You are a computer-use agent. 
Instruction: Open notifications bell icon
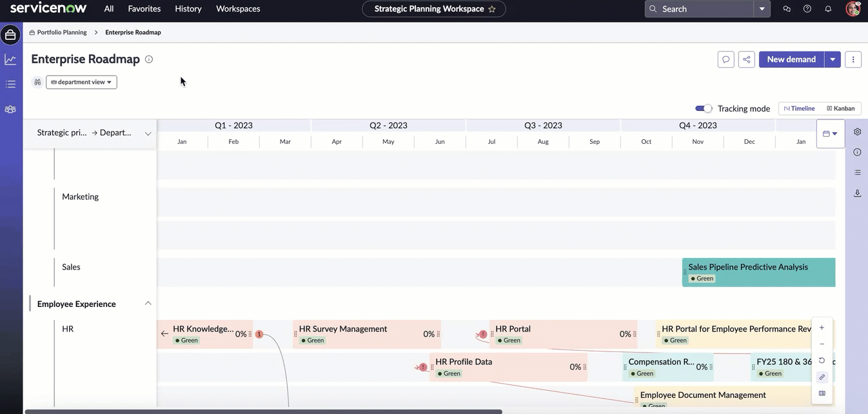pos(828,9)
